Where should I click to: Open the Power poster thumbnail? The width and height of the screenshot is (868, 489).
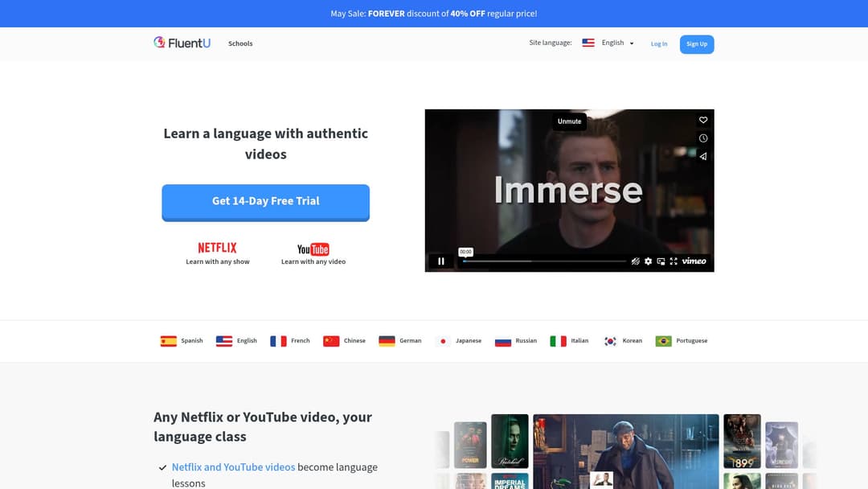pos(470,445)
